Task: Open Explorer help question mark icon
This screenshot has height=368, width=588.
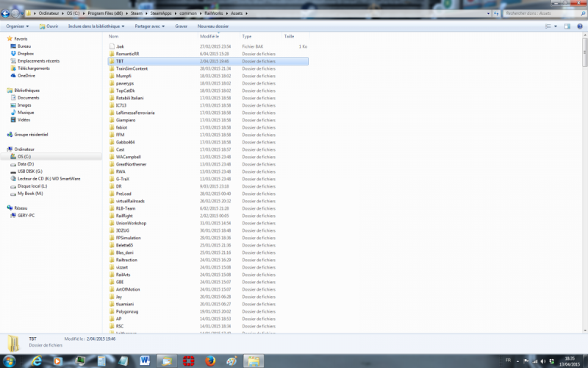Action: pyautogui.click(x=580, y=26)
